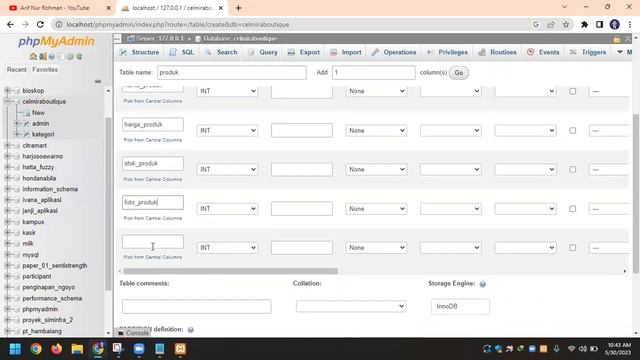
Task: Open the type dropdown for harga_produk
Action: pos(227,131)
